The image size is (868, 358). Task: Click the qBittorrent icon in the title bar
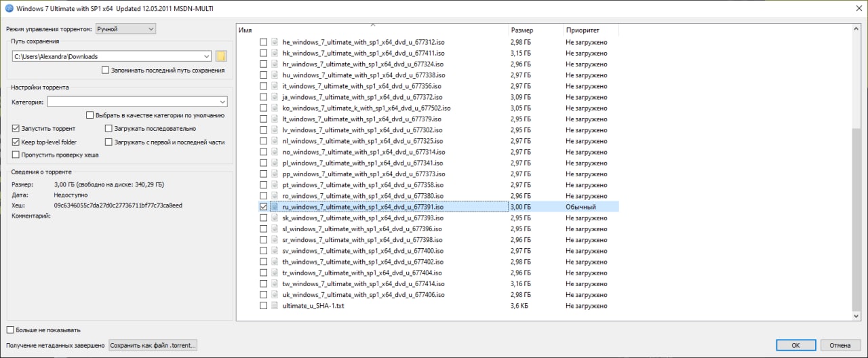pos(9,8)
